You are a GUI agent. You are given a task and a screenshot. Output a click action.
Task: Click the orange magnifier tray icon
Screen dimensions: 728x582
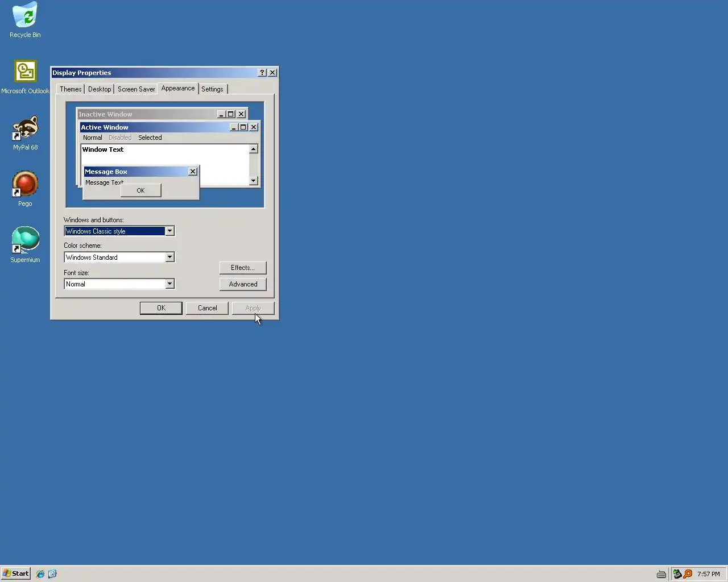[688, 574]
